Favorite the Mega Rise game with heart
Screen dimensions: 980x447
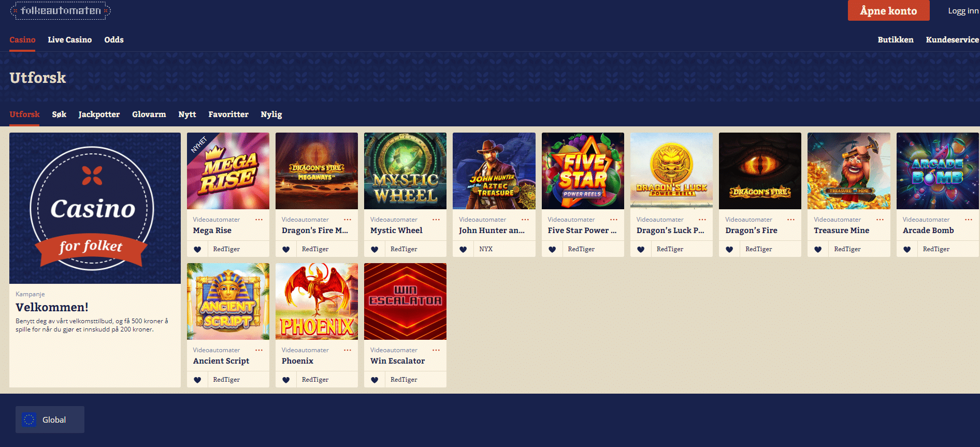coord(197,249)
